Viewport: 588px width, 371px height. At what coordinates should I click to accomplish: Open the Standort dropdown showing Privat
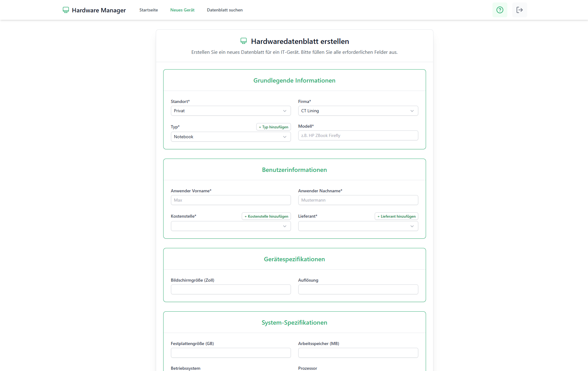pos(231,111)
